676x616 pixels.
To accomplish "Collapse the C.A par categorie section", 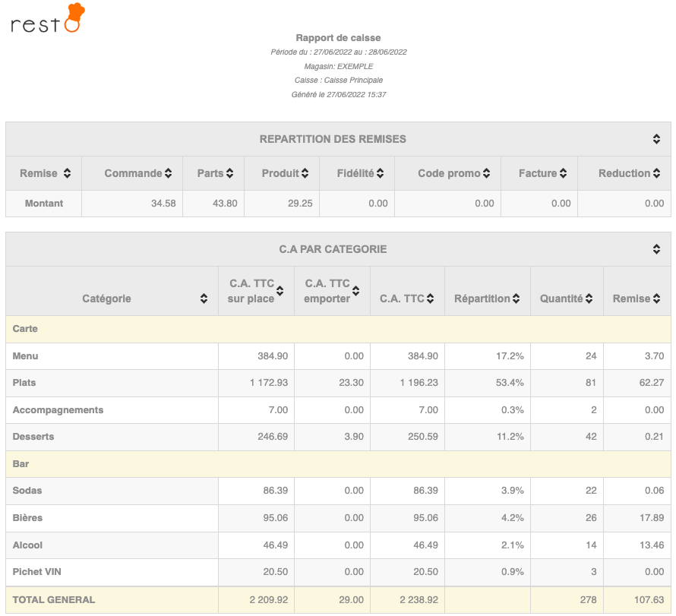I will [x=656, y=249].
